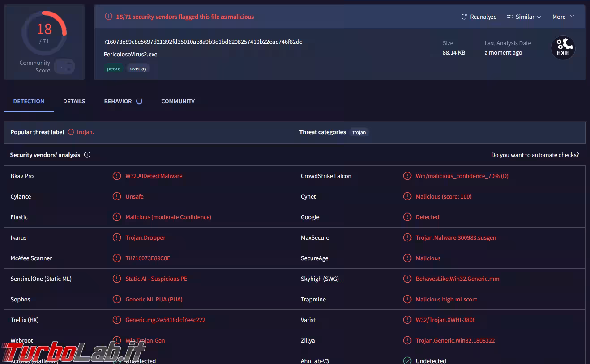Image resolution: width=590 pixels, height=364 pixels.
Task: Click the info icon beside Security vendors' analysis
Action: pos(87,155)
